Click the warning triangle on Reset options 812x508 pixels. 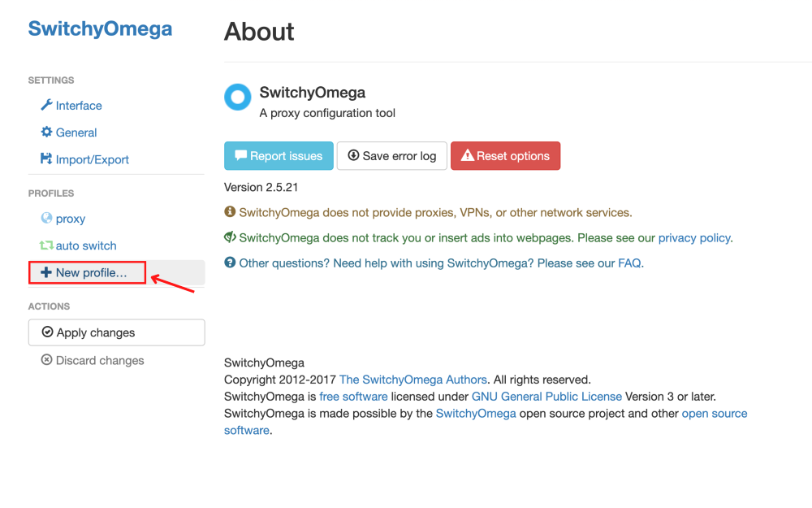467,155
